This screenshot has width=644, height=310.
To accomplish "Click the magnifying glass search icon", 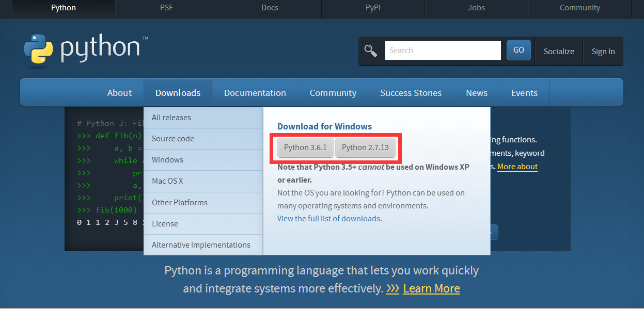I will (371, 51).
